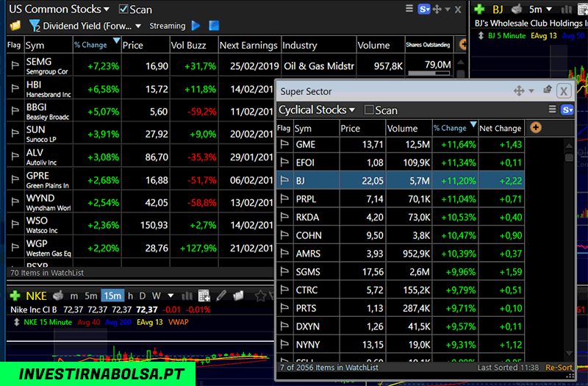Select the SGMS row in Super Sector
This screenshot has width=588, height=386.
pos(400,271)
